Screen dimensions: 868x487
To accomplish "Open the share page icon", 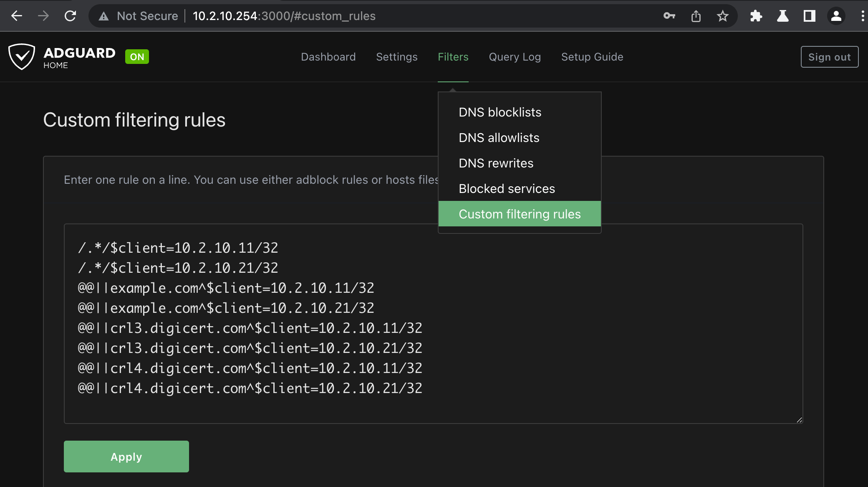I will pyautogui.click(x=696, y=16).
